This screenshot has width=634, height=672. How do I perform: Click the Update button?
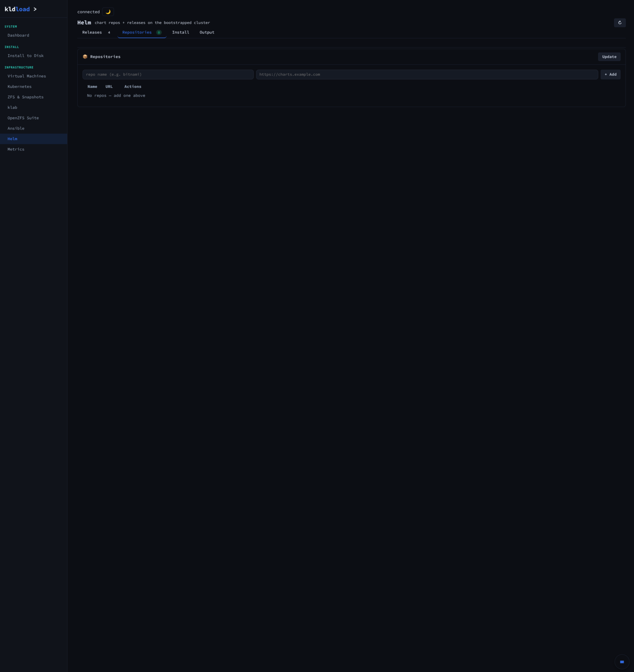[x=609, y=57]
